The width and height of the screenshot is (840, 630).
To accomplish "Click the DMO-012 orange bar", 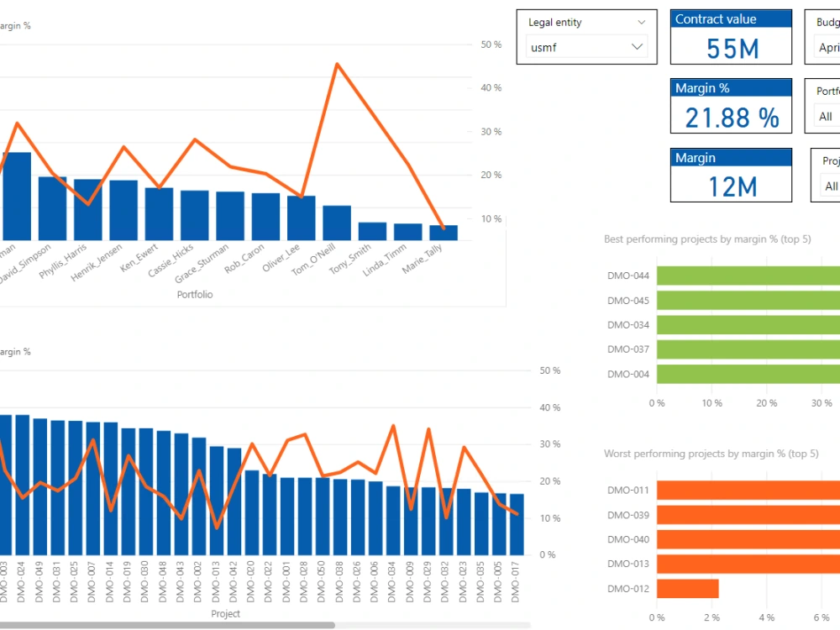I will (x=688, y=589).
